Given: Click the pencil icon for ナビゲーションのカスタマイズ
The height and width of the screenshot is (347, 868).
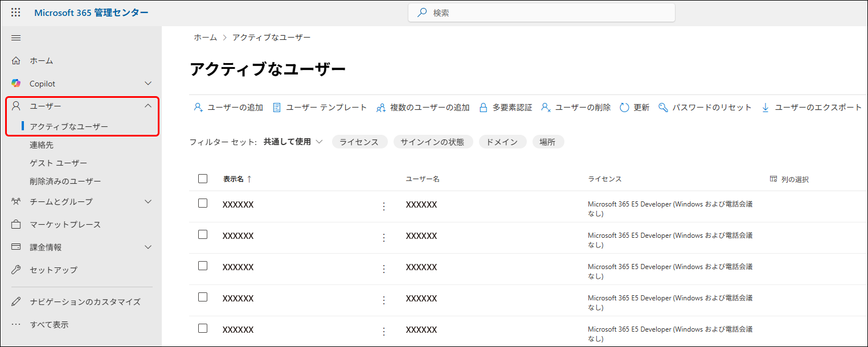Looking at the screenshot, I should point(16,301).
